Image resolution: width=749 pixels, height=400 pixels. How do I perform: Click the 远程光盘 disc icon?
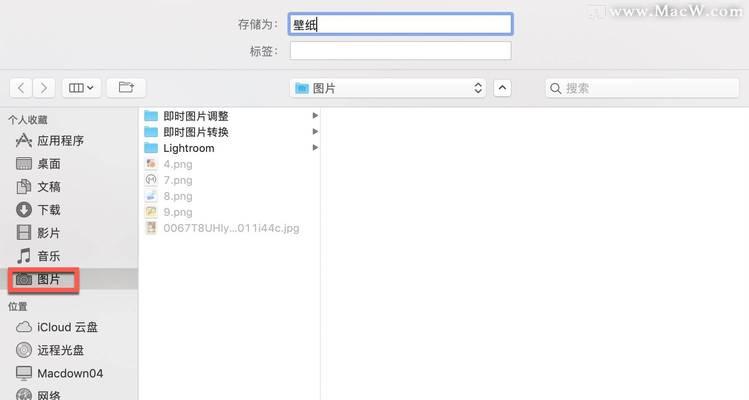(x=24, y=350)
